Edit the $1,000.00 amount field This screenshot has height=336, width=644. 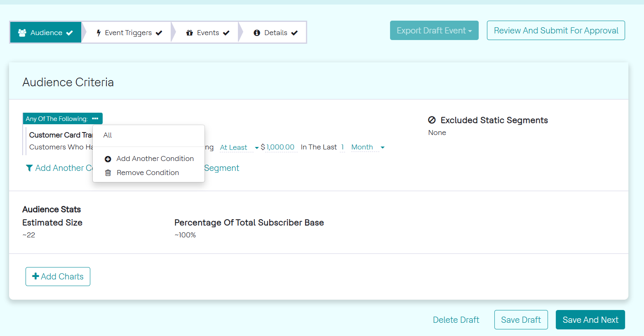[x=280, y=147]
